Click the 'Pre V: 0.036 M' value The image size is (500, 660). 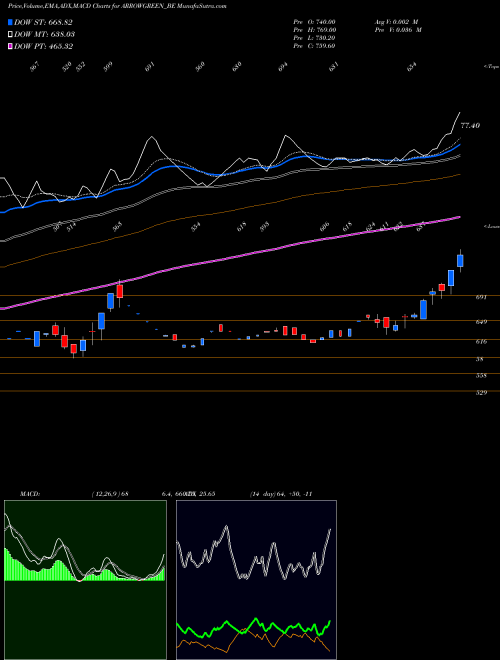[x=398, y=30]
